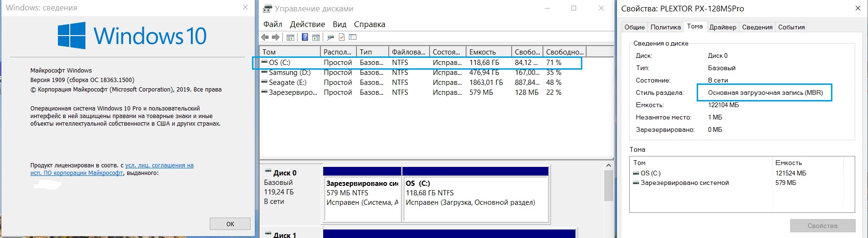Select the Зарезервиро... volume row name
This screenshot has width=868, height=238.
tap(293, 92)
